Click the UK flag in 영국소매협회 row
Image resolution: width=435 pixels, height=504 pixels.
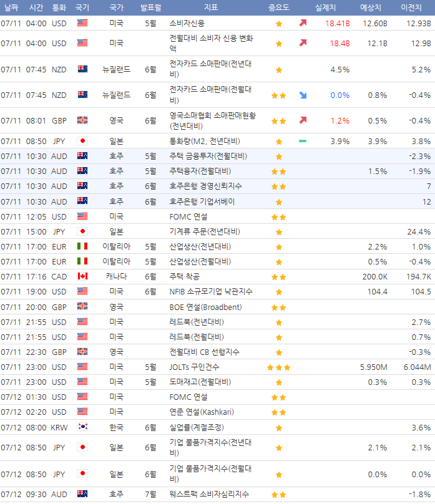(x=82, y=120)
